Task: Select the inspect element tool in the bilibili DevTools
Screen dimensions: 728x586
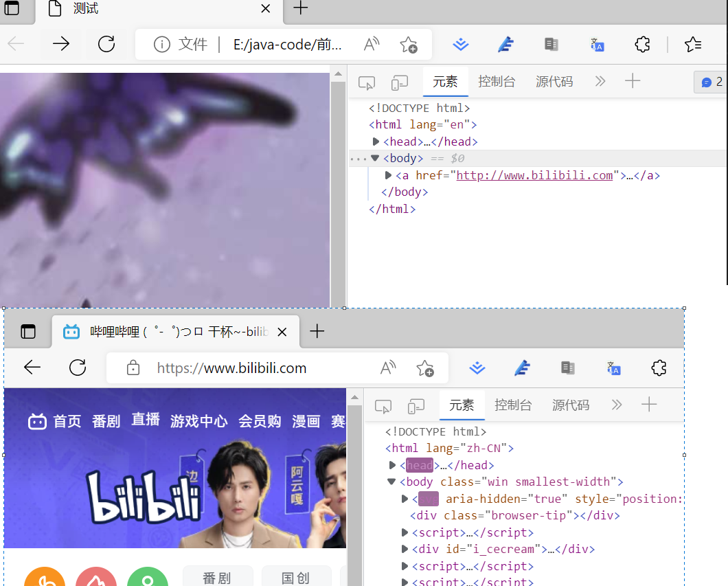Action: pos(383,406)
